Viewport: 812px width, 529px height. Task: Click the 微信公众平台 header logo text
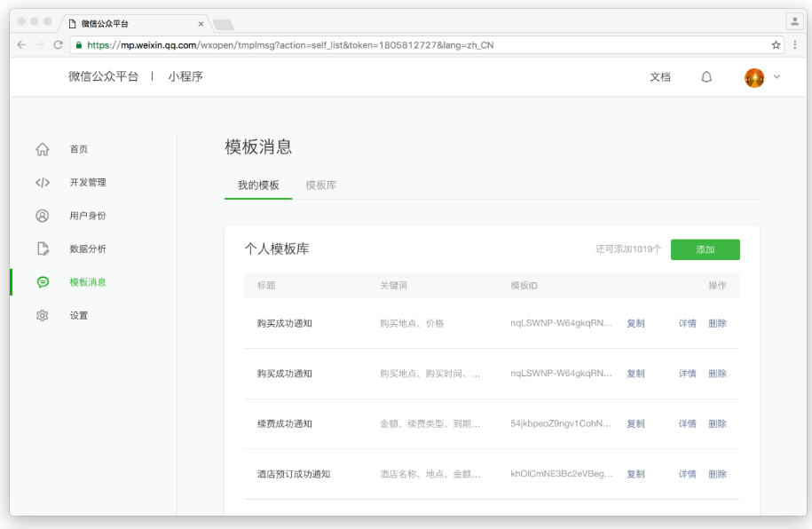104,76
